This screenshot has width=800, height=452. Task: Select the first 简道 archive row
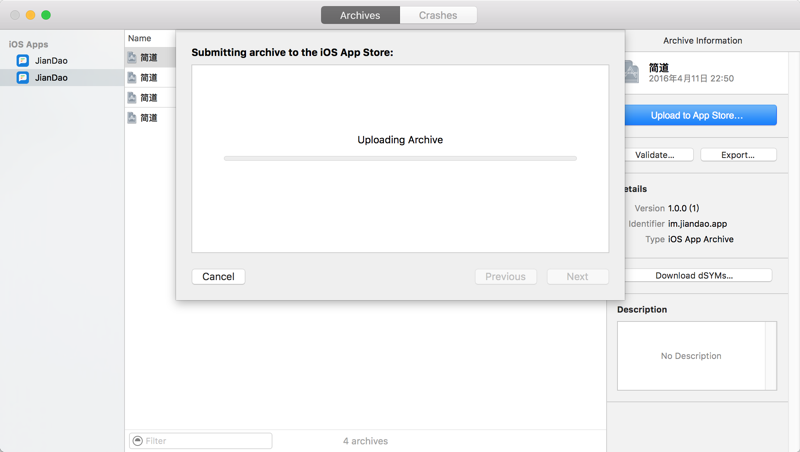click(x=151, y=58)
